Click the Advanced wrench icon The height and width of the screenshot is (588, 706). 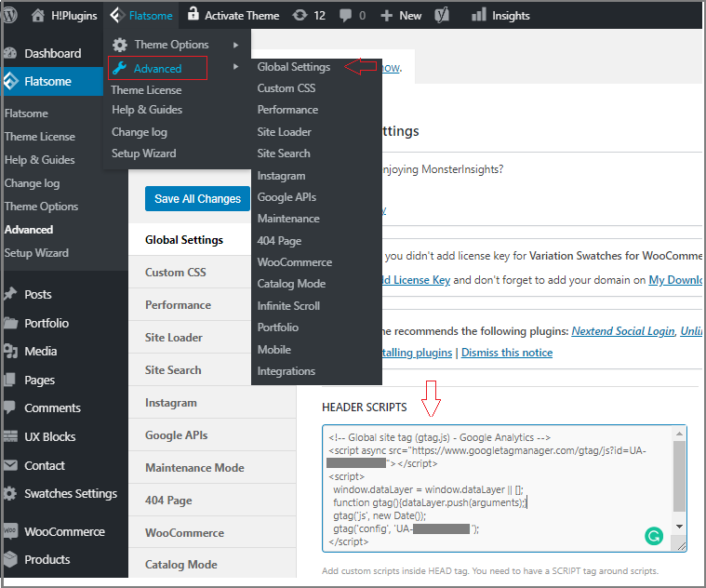point(119,68)
